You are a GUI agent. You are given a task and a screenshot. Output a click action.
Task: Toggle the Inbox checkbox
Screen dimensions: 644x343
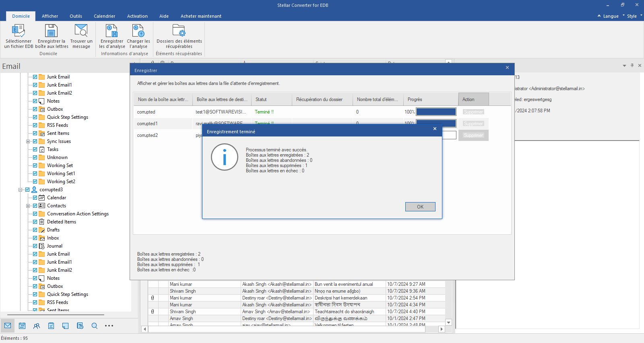[35, 238]
